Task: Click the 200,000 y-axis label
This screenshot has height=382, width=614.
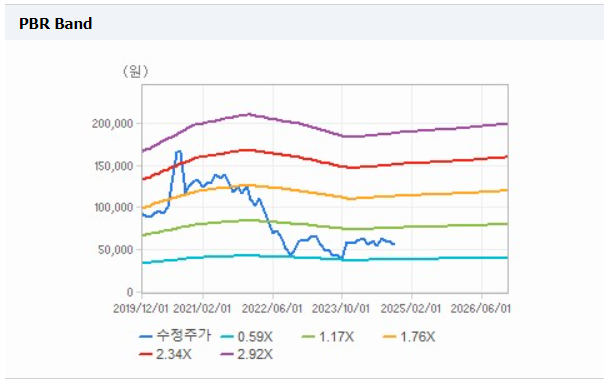Action: coord(113,124)
